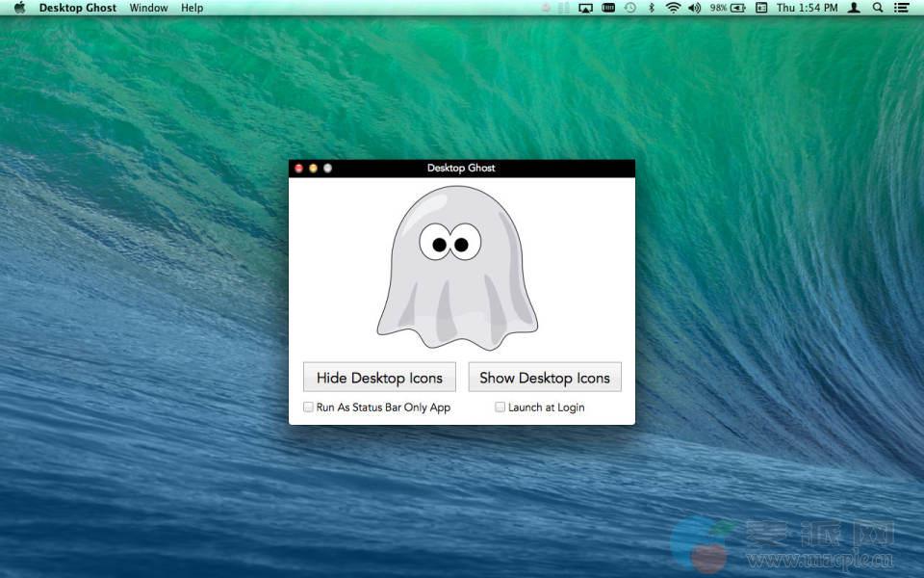Screen dimensions: 924x578
Task: Open the Time Machine menu icon
Action: 630,8
